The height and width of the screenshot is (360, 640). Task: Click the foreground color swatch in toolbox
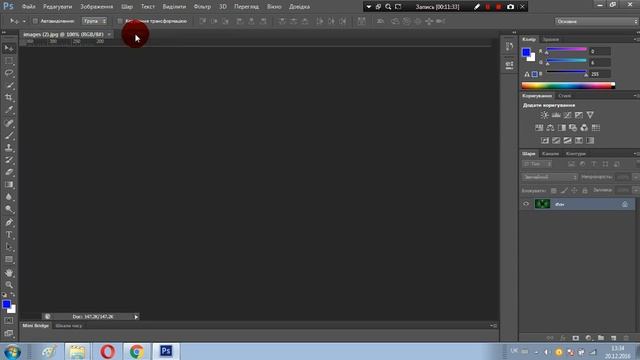6,304
